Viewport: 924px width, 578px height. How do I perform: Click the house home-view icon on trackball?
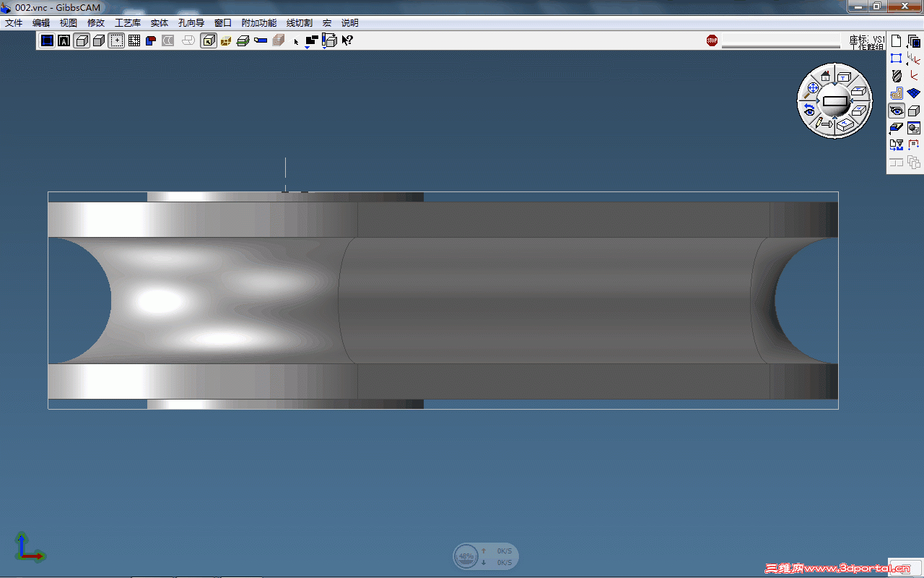825,74
